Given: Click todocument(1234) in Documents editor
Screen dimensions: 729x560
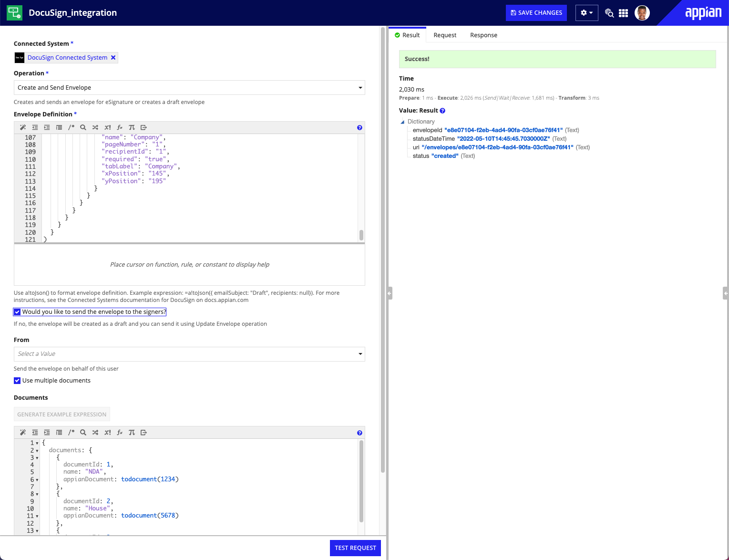Looking at the screenshot, I should click(x=150, y=479).
